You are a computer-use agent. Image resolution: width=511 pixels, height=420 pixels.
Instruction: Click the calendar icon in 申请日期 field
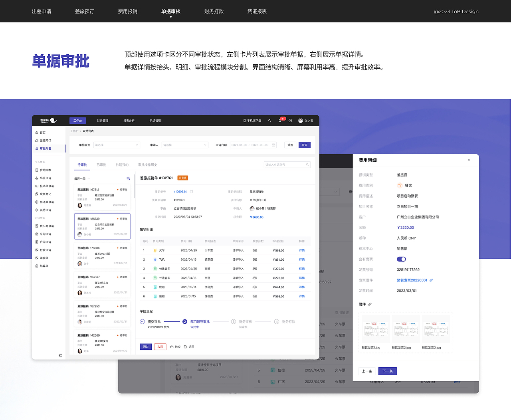273,145
